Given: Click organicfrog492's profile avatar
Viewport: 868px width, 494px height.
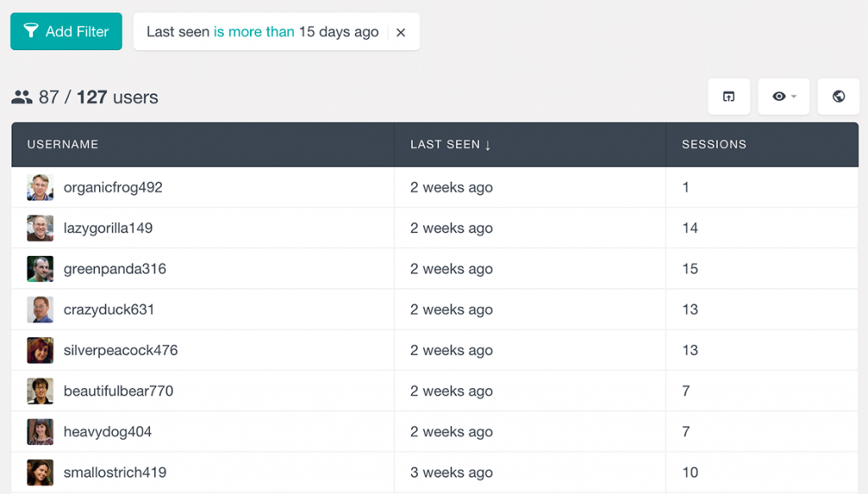Looking at the screenshot, I should 39,187.
